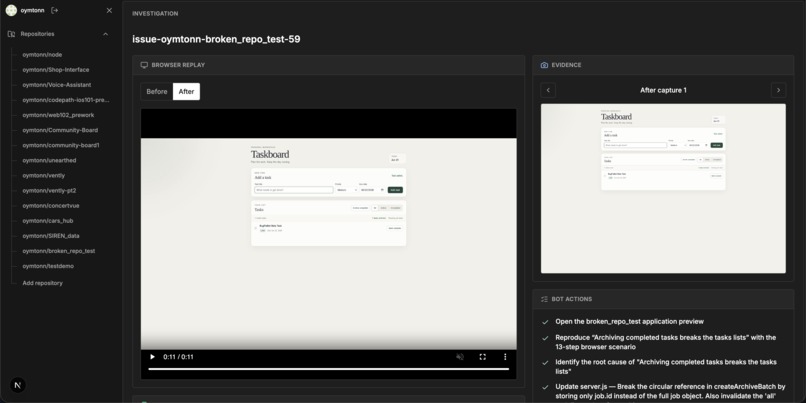Click checkmark beside the Reproduce step
Image resolution: width=806 pixels, height=403 pixels.
click(545, 338)
